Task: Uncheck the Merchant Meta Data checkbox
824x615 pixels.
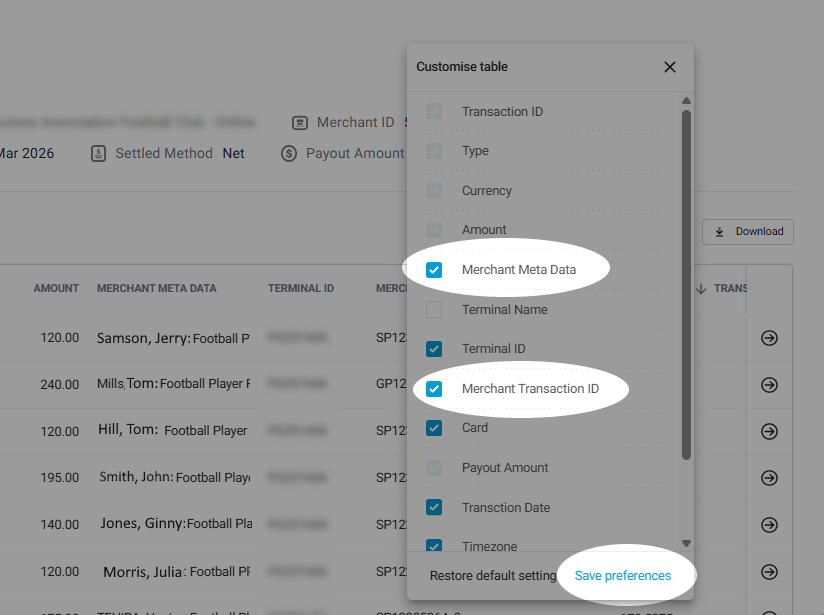Action: tap(434, 270)
